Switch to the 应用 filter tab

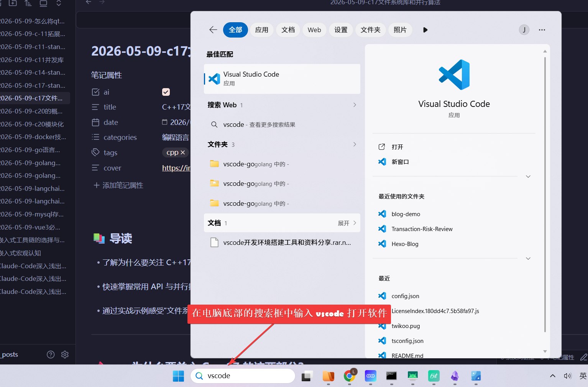point(262,30)
